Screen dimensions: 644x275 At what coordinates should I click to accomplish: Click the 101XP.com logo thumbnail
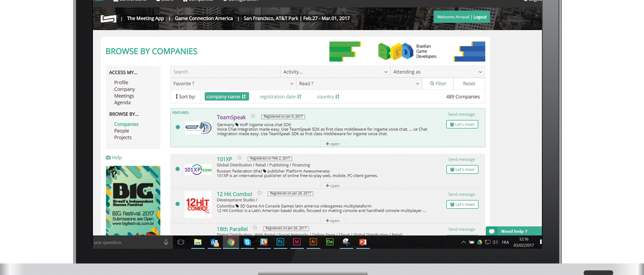click(x=198, y=169)
